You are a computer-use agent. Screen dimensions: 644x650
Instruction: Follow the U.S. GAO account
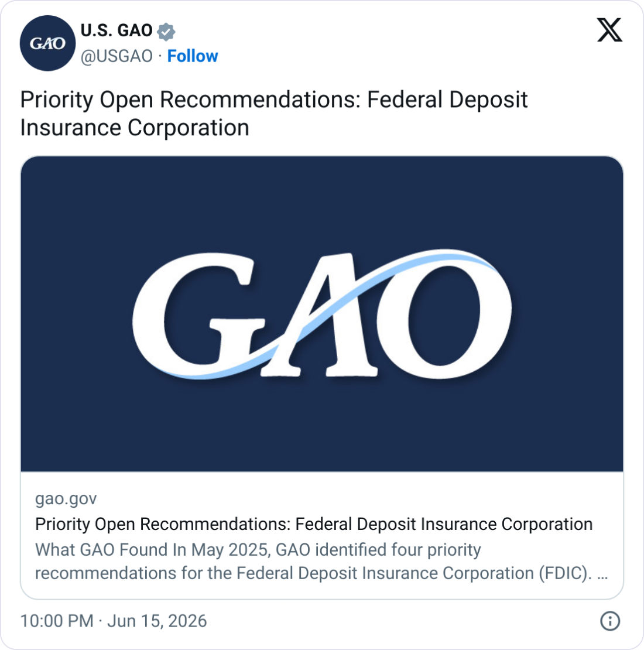tap(192, 56)
